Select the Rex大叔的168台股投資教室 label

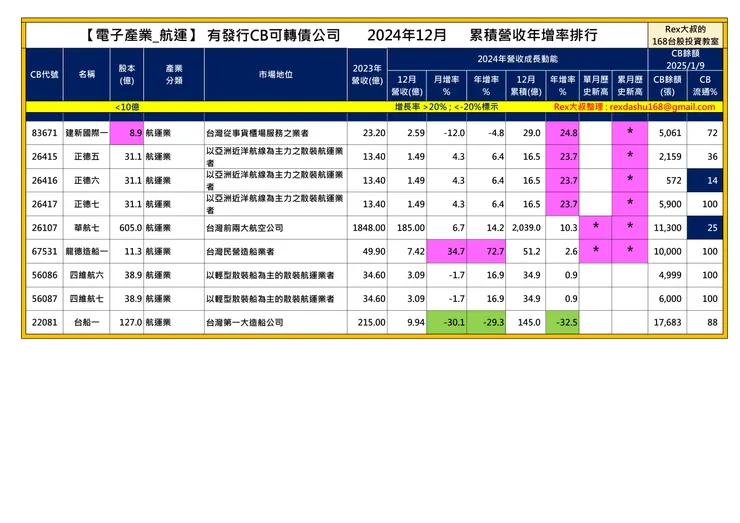pyautogui.click(x=685, y=35)
